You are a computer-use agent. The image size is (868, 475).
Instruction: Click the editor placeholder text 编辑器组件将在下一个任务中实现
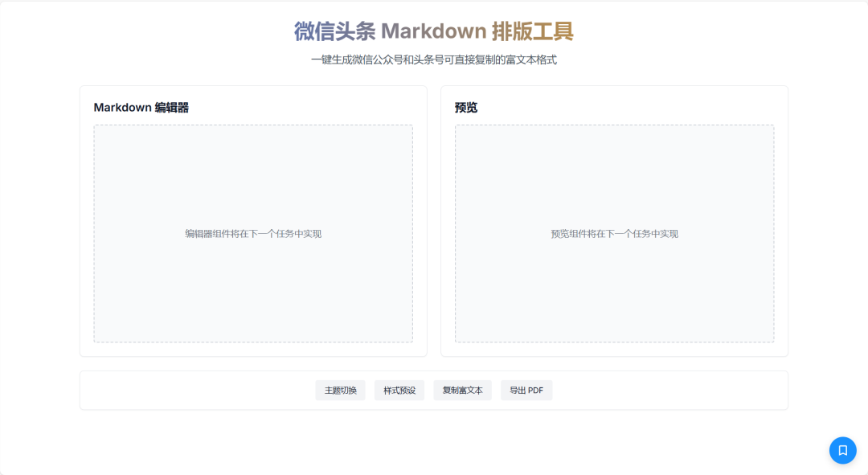253,234
